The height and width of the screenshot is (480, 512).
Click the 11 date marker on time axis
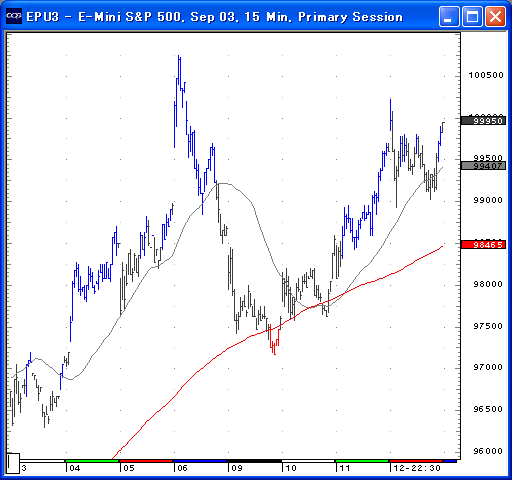click(x=345, y=468)
